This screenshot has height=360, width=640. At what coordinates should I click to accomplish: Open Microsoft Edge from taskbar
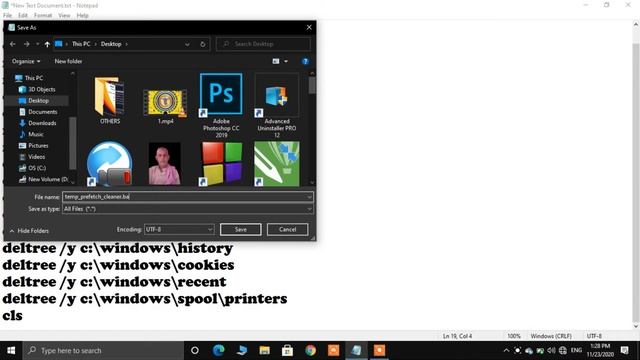218,351
